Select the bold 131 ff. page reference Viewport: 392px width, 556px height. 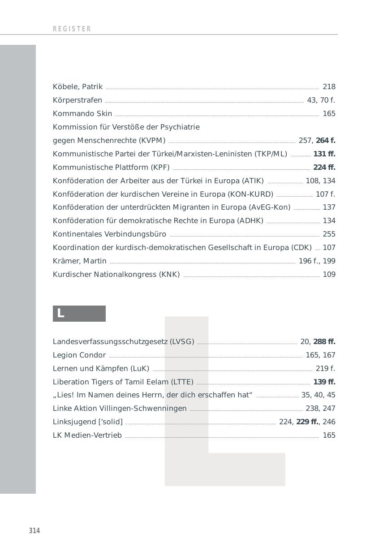tap(324, 154)
